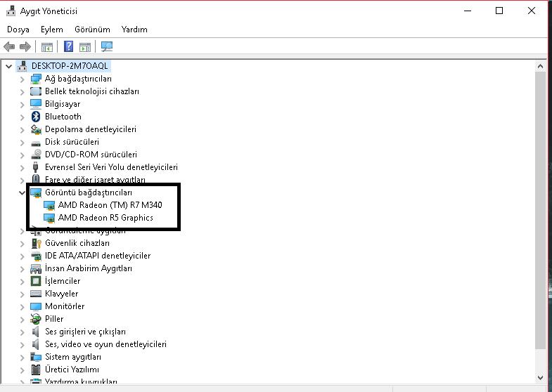
Task: Open the Dosya menu
Action: (18, 30)
